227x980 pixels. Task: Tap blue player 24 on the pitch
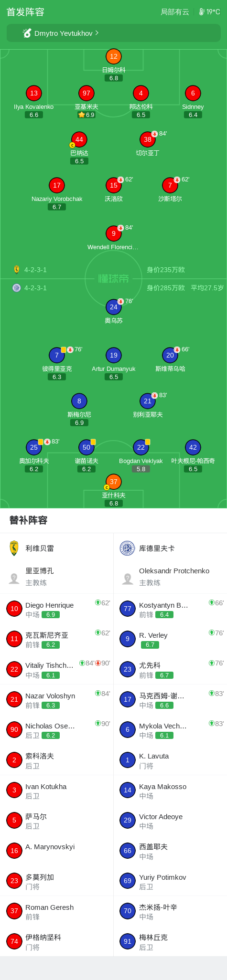tap(114, 307)
